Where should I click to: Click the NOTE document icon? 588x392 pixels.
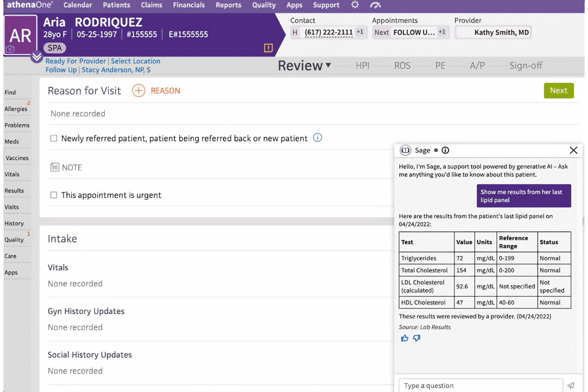pyautogui.click(x=55, y=167)
